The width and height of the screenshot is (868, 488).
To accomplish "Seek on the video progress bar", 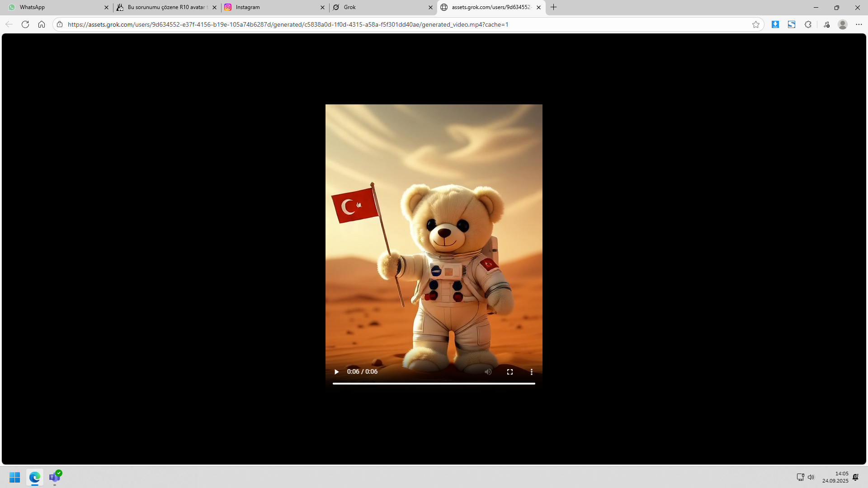I will point(434,384).
